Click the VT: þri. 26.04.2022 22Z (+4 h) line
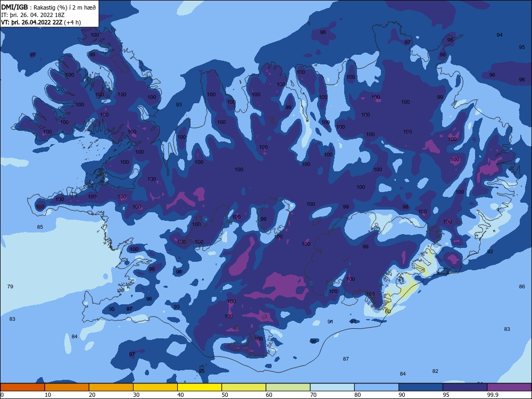Viewport: 532px width, 399px height. tap(41, 22)
